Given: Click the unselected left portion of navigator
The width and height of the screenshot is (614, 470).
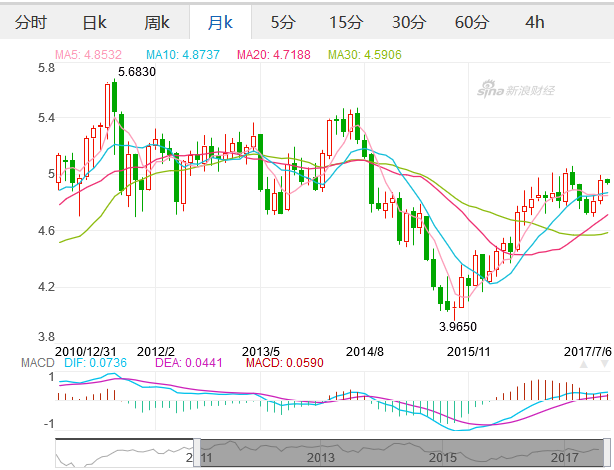Looking at the screenshot, I should pyautogui.click(x=124, y=453).
